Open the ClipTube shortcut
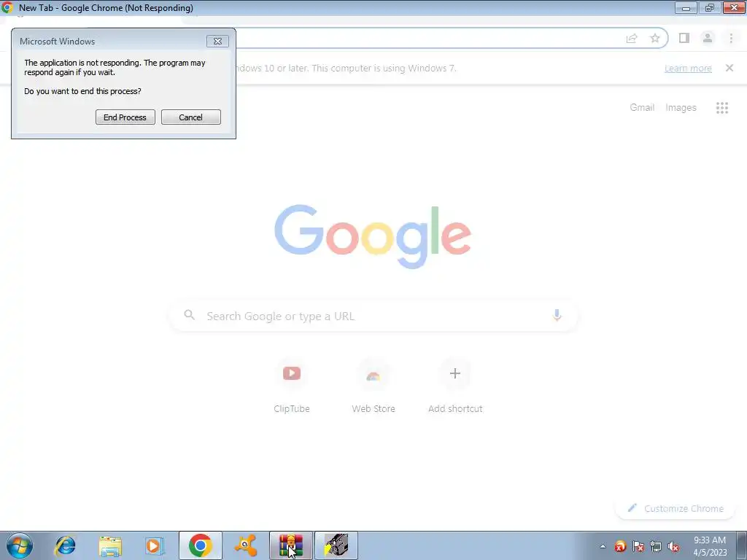This screenshot has height=560, width=747. pos(292,386)
